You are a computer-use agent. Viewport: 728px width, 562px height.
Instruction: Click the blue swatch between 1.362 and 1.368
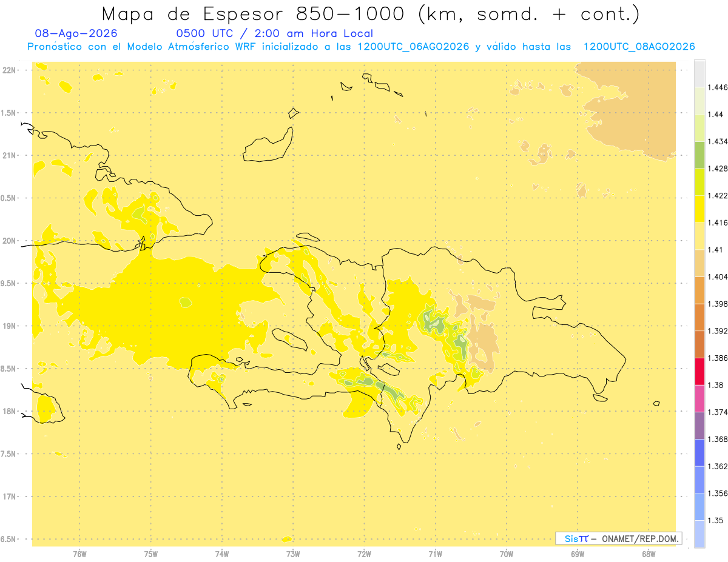click(699, 452)
